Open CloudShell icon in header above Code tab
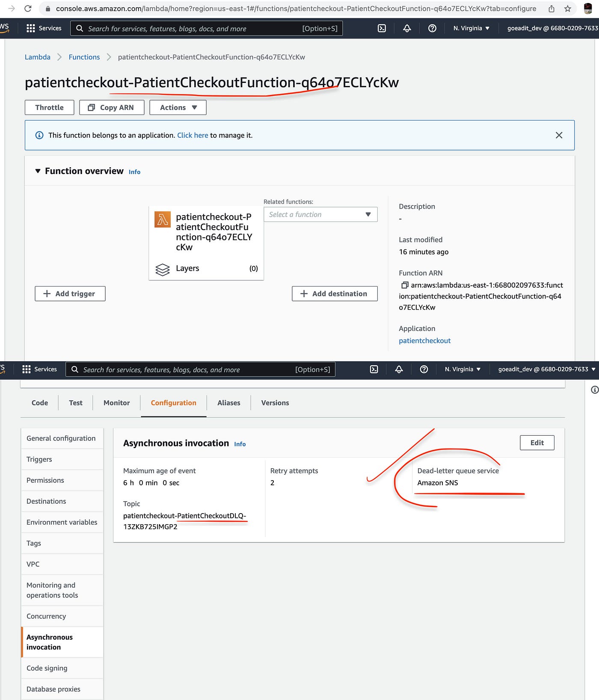The width and height of the screenshot is (599, 700). point(374,369)
